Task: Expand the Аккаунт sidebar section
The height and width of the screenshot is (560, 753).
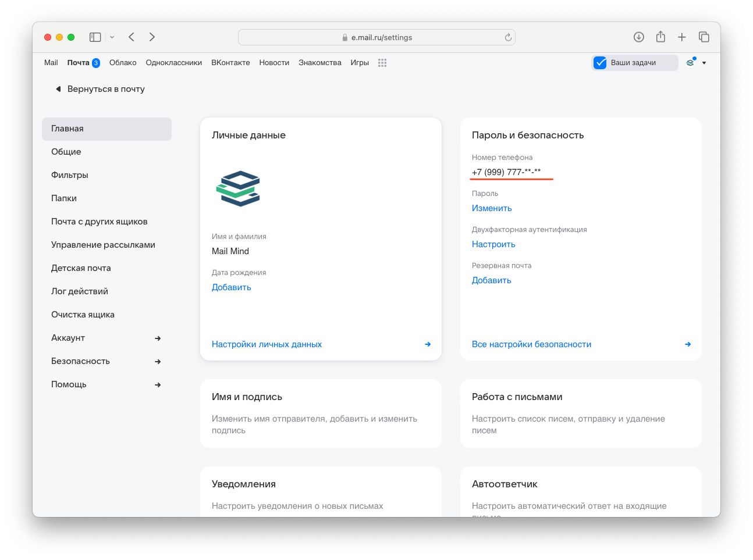Action: 157,338
